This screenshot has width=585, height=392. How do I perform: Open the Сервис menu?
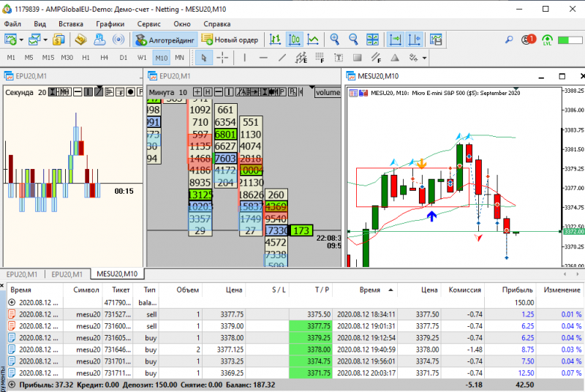(149, 24)
